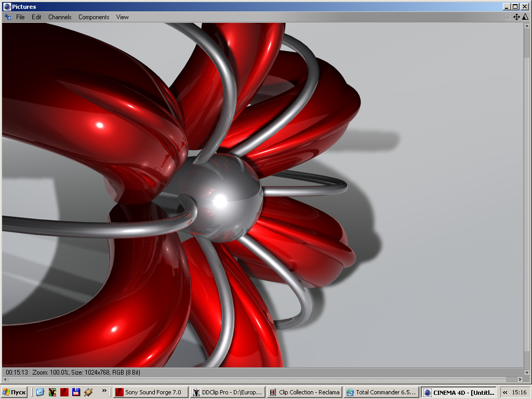Open the View menu
The image size is (532, 399).
(122, 17)
